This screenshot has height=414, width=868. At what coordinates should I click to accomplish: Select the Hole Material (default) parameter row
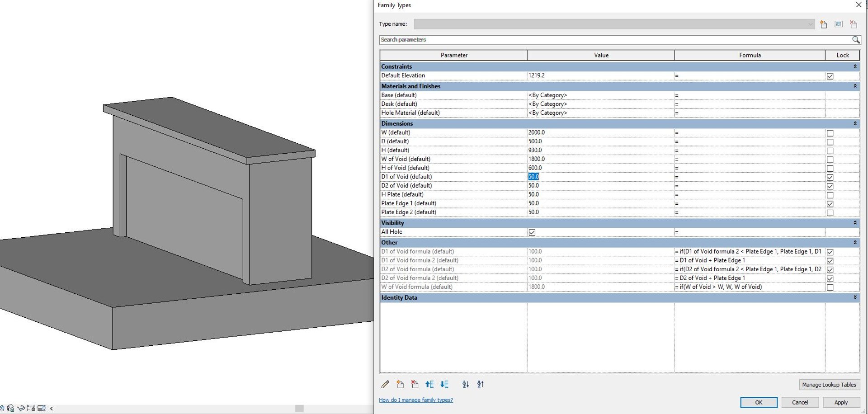click(x=453, y=113)
